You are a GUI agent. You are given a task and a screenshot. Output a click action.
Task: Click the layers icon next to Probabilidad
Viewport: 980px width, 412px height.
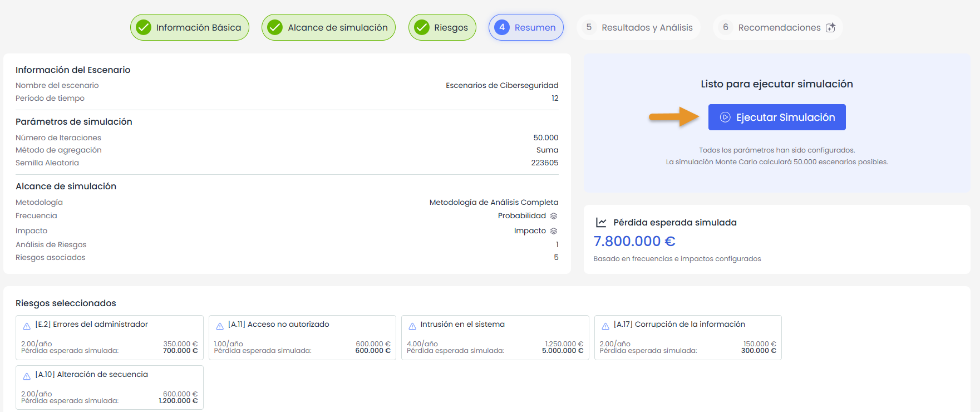point(554,216)
